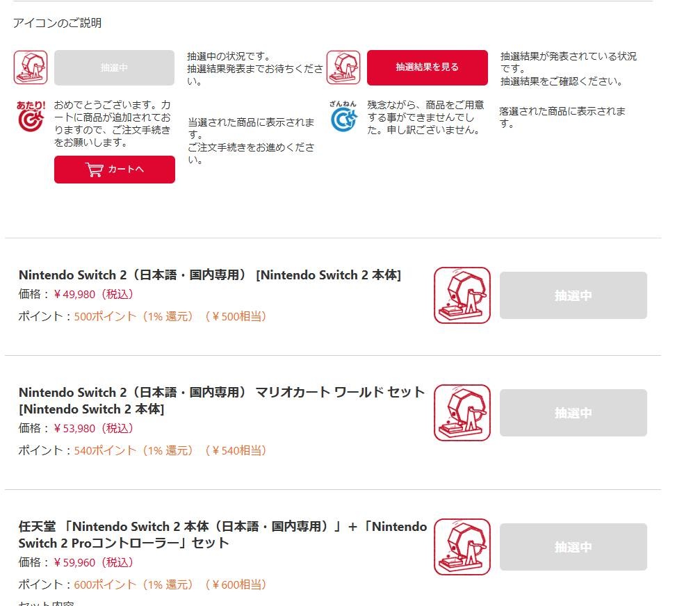The height and width of the screenshot is (606, 700).
Task: Click lottery icon for the Pro Controller set
Action: (x=462, y=547)
